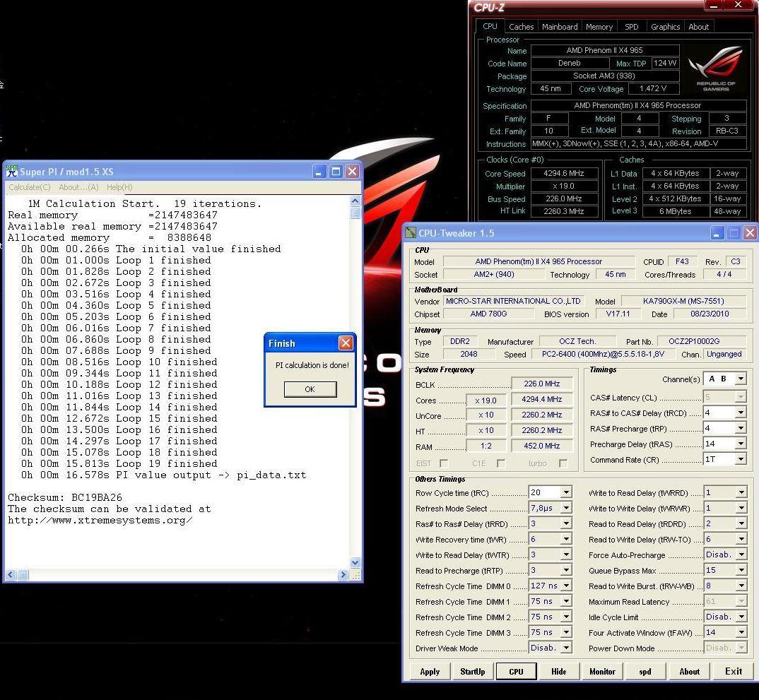Click the Republic of Gamers logo in CPU-Z
Screen dimensions: 759x700
(715, 68)
